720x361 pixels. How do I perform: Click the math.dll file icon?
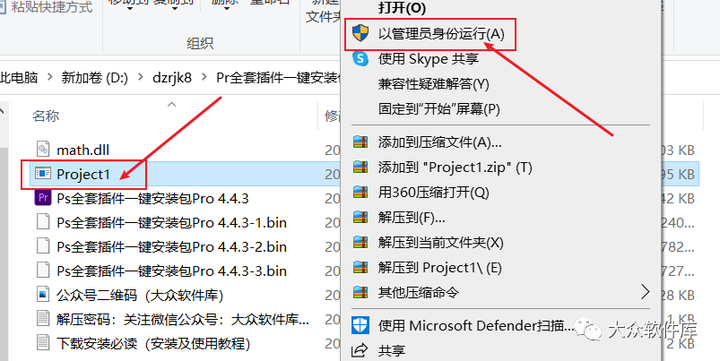pyautogui.click(x=43, y=149)
